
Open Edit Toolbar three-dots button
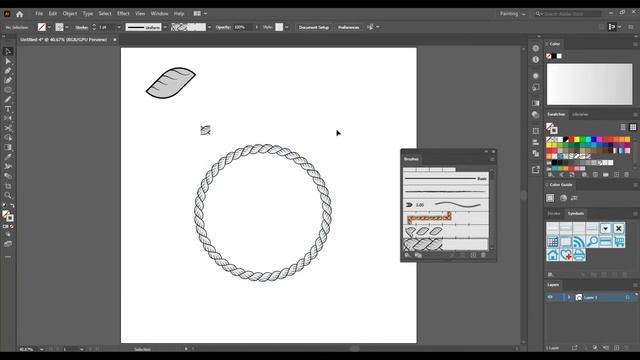coord(8,257)
